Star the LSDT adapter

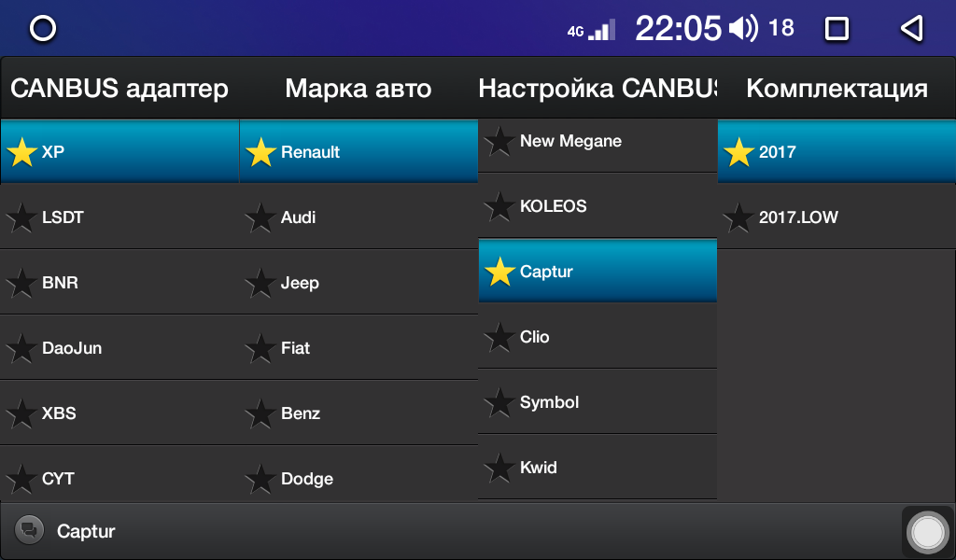click(22, 217)
